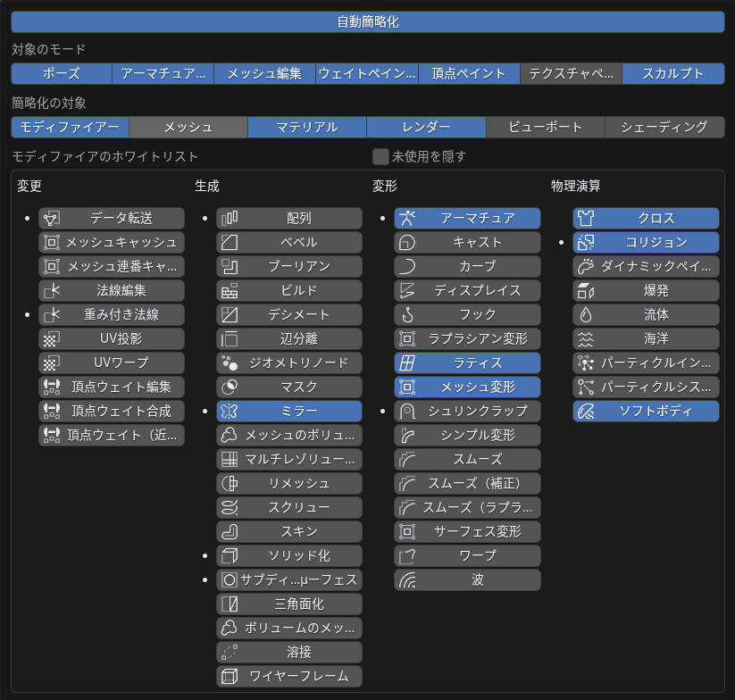Screen dimensions: 735x700
Task: Click the 頂点ウェイト合成 modifier button
Action: [x=112, y=411]
